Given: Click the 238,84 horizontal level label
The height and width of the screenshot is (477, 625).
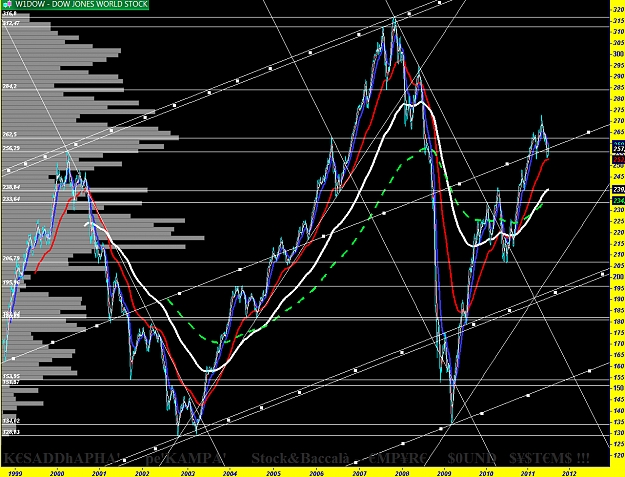Looking at the screenshot, I should 11,187.
